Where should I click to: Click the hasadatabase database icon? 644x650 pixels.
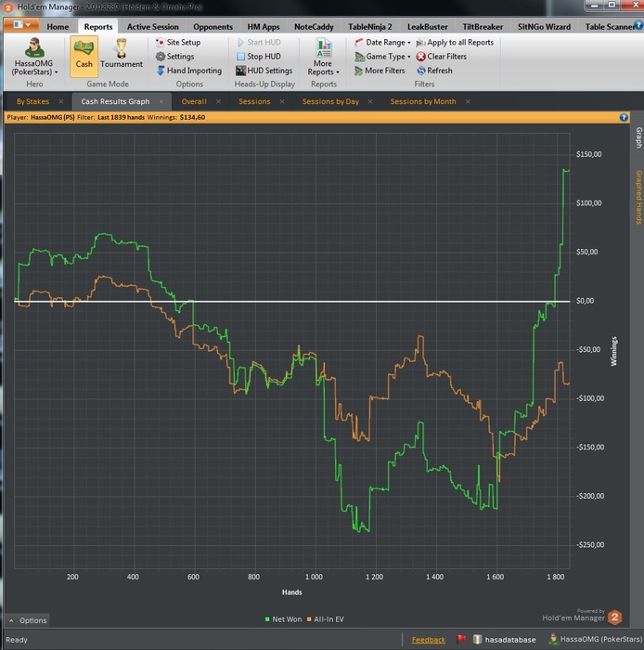click(478, 639)
